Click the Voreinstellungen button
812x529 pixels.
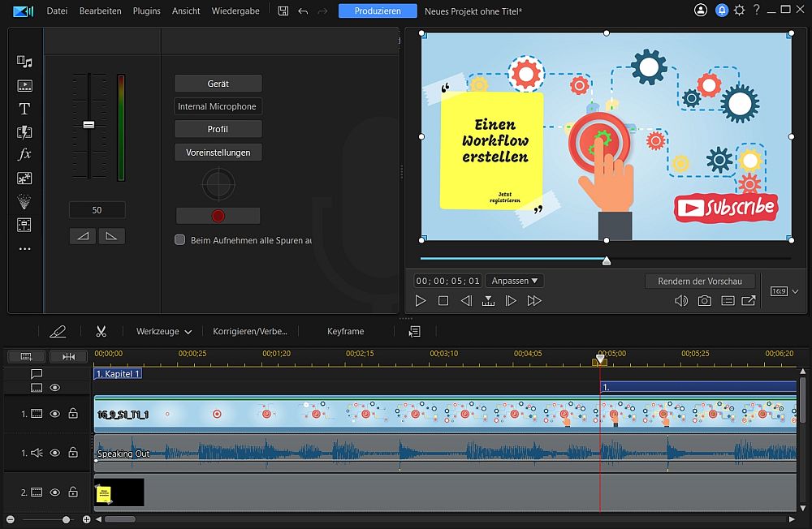pyautogui.click(x=218, y=153)
